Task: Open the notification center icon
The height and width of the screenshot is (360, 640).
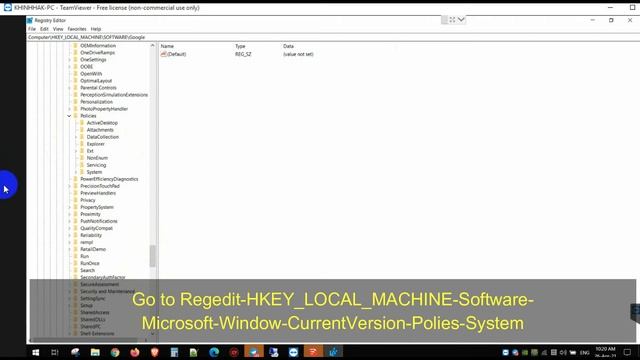Action: pyautogui.click(x=627, y=353)
